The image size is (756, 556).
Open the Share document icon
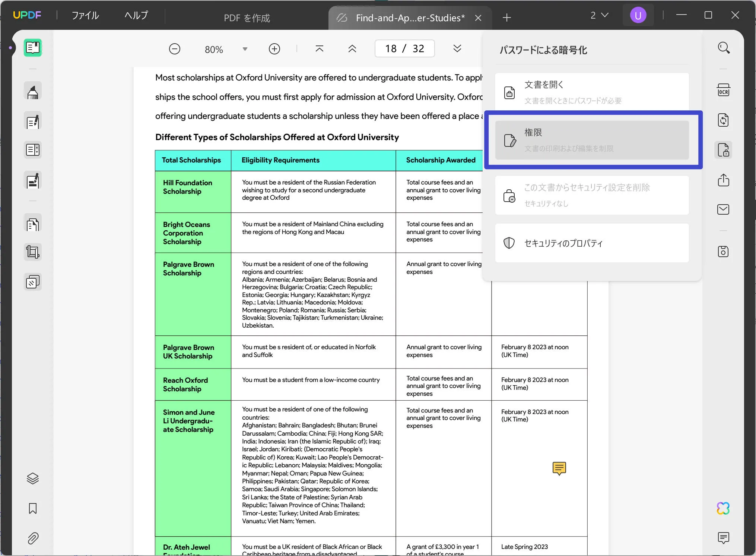(x=723, y=180)
